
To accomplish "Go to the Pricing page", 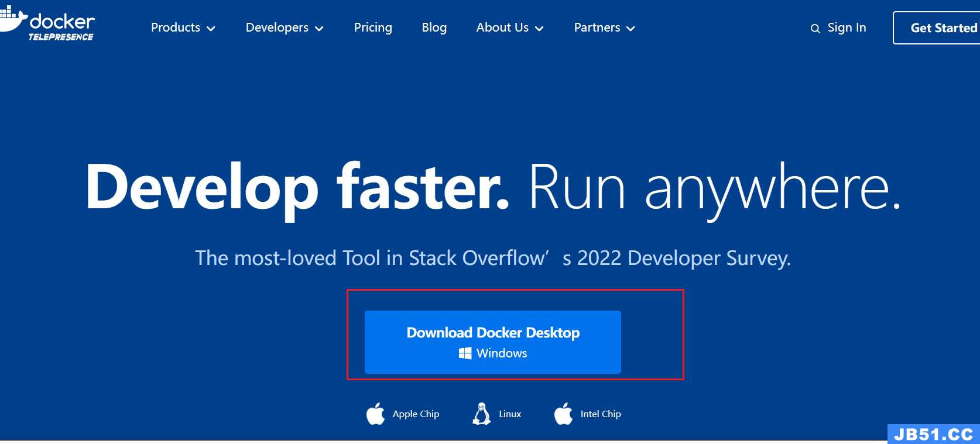I will [373, 27].
